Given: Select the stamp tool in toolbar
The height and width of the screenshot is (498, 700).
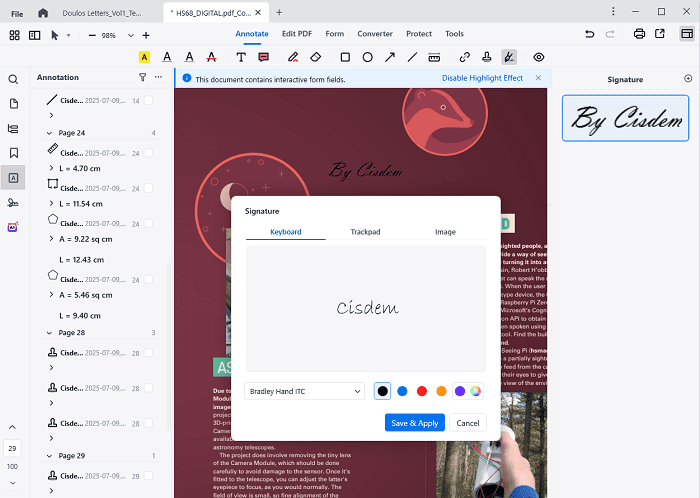Looking at the screenshot, I should tap(487, 57).
